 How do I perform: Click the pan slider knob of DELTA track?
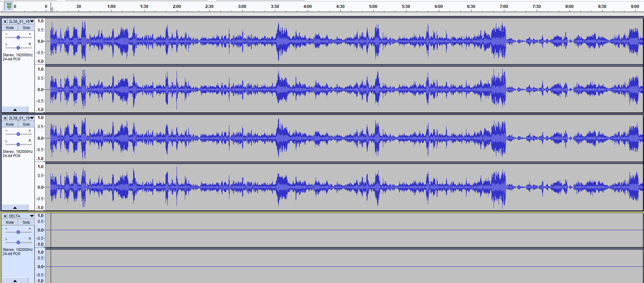click(18, 242)
